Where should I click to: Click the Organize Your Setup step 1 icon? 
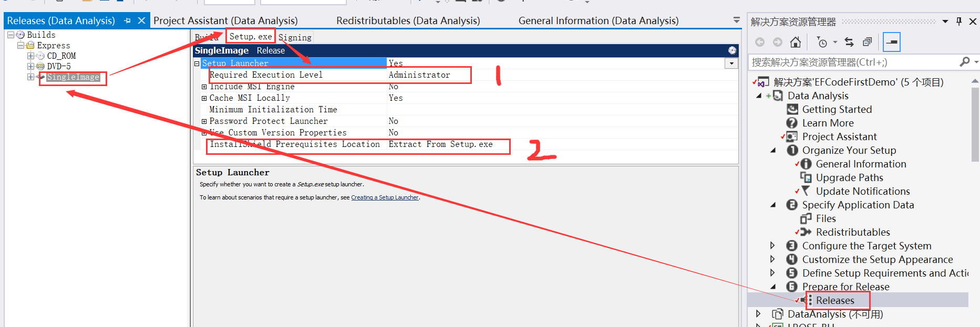pos(792,150)
